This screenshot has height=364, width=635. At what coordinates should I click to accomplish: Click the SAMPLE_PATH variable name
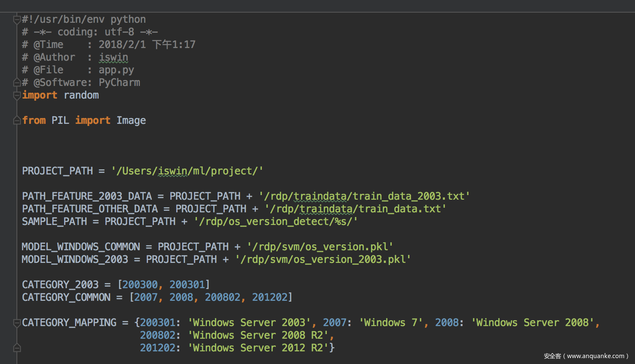pyautogui.click(x=54, y=222)
